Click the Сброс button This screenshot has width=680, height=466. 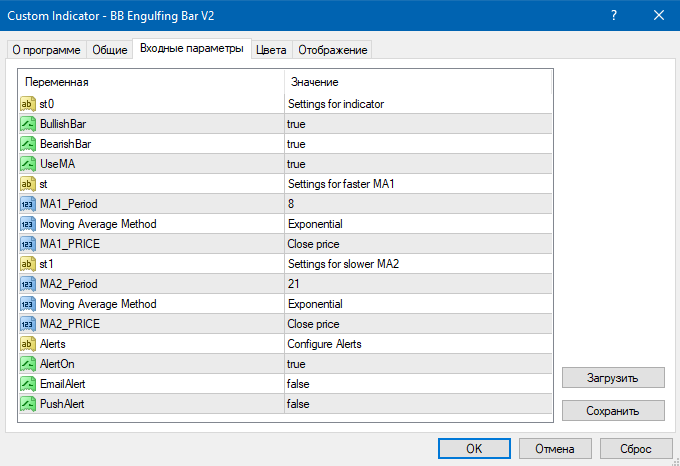pyautogui.click(x=636, y=448)
